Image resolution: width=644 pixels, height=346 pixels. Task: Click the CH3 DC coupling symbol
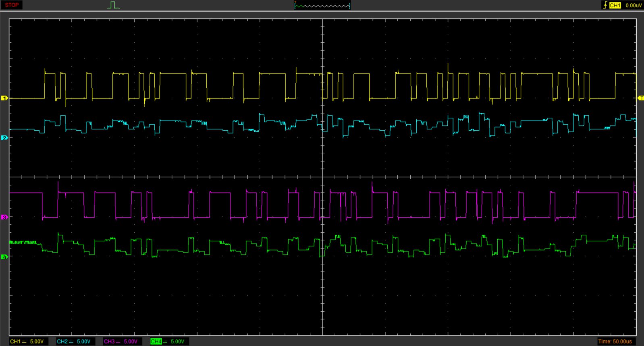[118, 342]
